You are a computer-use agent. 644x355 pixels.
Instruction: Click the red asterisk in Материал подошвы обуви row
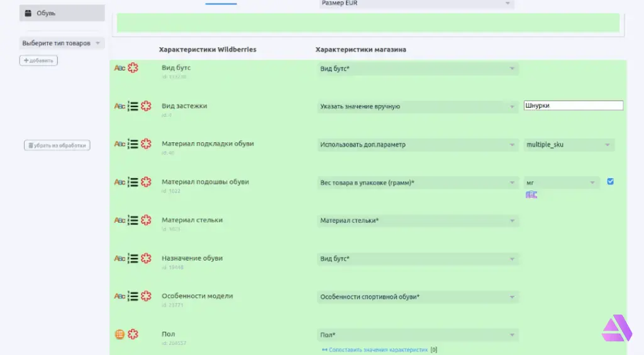(x=146, y=182)
